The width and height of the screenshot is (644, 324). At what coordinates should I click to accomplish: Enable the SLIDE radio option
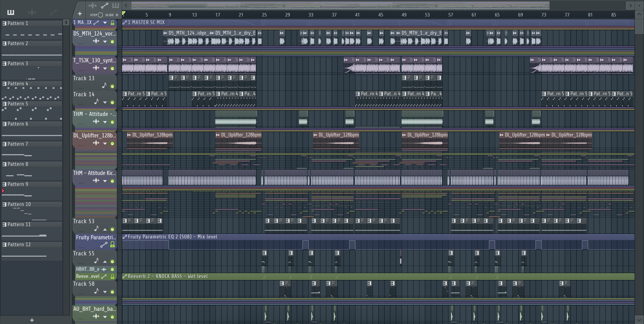coord(117,15)
